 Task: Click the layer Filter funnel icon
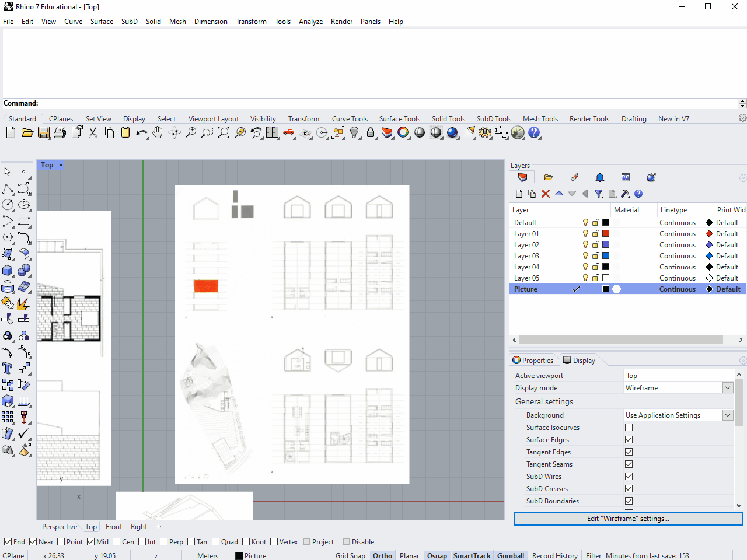[x=599, y=194]
